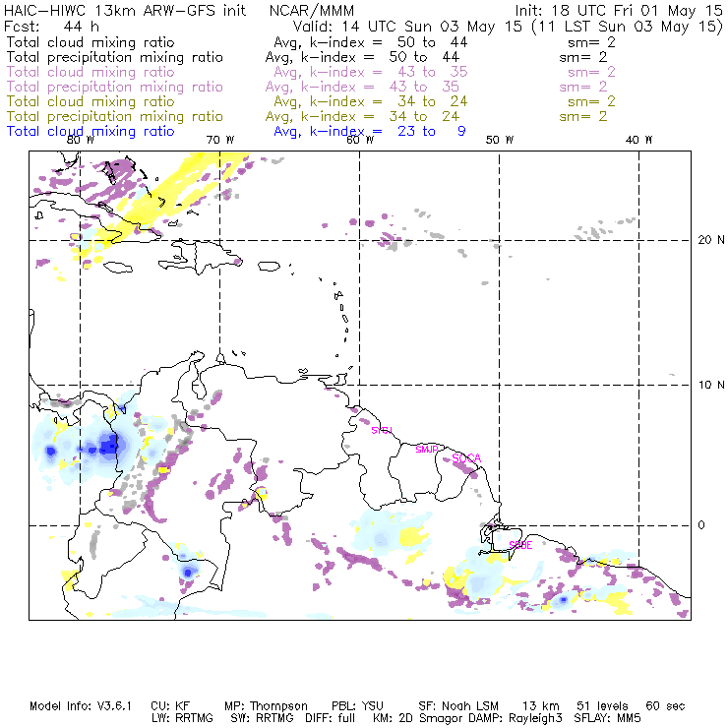The image size is (728, 728).
Task: Click the 'LW: RRTMG' model setting
Action: pos(182,718)
